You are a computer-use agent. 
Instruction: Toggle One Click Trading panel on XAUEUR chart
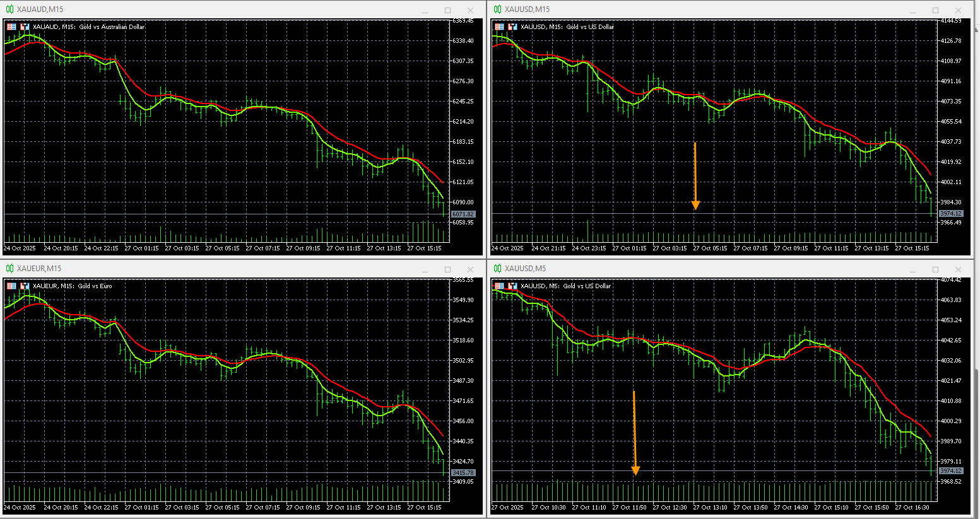click(x=11, y=286)
